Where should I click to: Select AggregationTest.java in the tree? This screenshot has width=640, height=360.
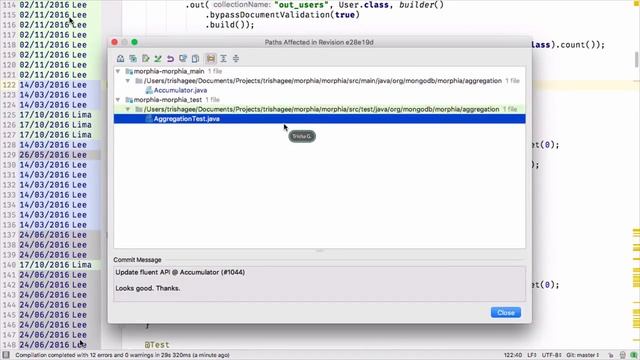[x=187, y=119]
